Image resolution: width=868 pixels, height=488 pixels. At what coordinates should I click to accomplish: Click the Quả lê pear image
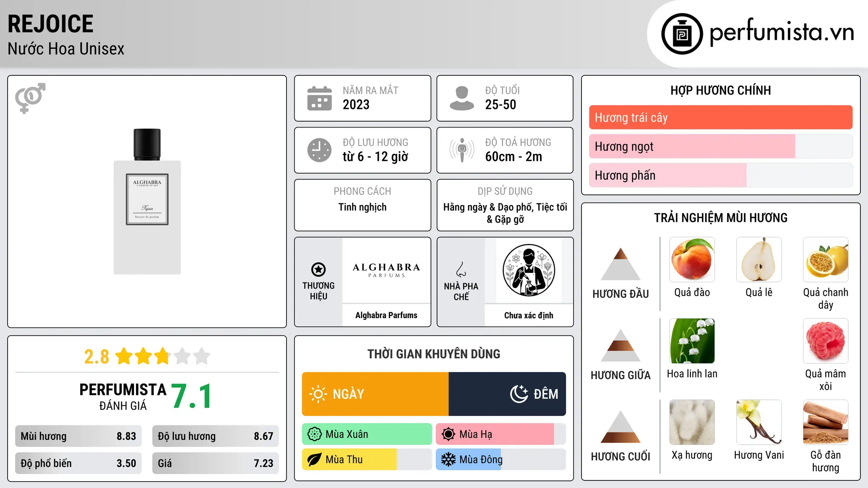[759, 260]
